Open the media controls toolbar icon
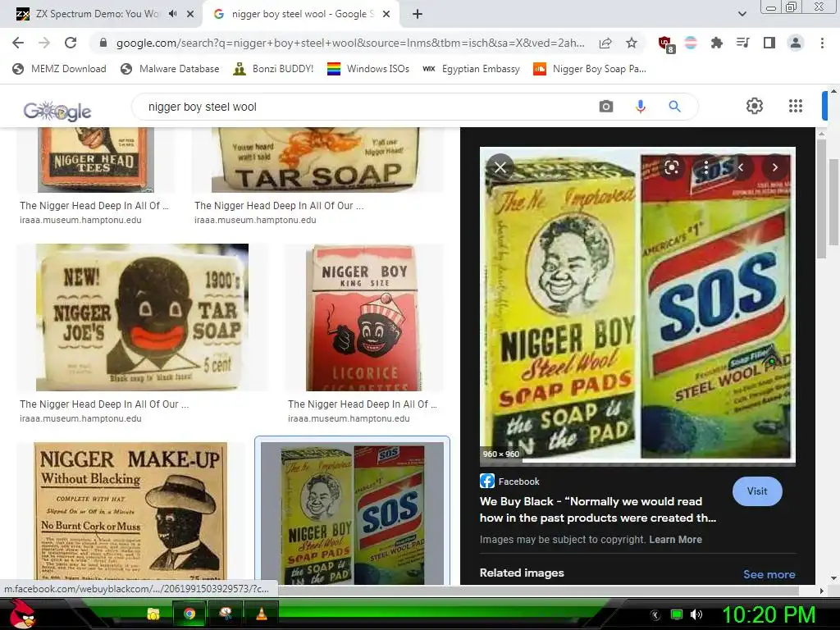This screenshot has height=630, width=840. 742,43
